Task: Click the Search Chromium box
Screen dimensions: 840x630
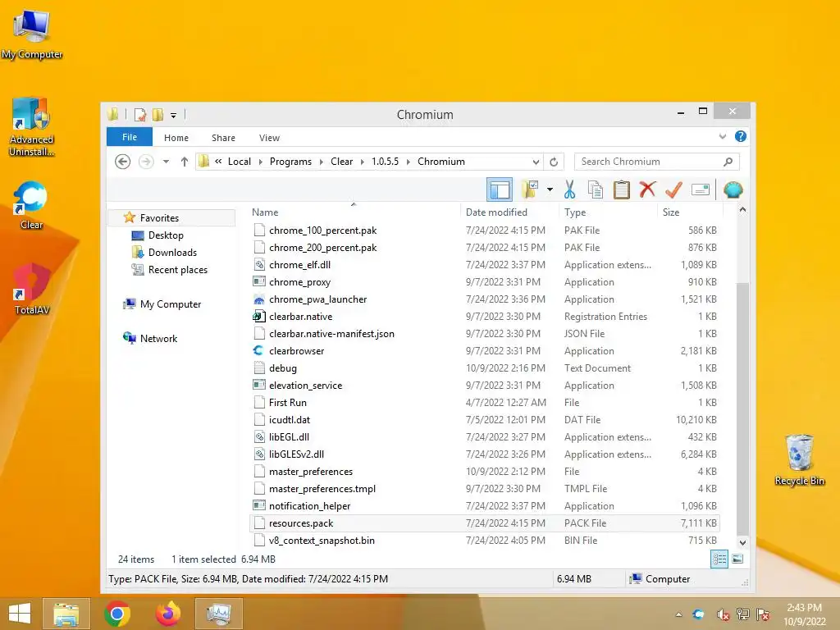Action: 657,162
